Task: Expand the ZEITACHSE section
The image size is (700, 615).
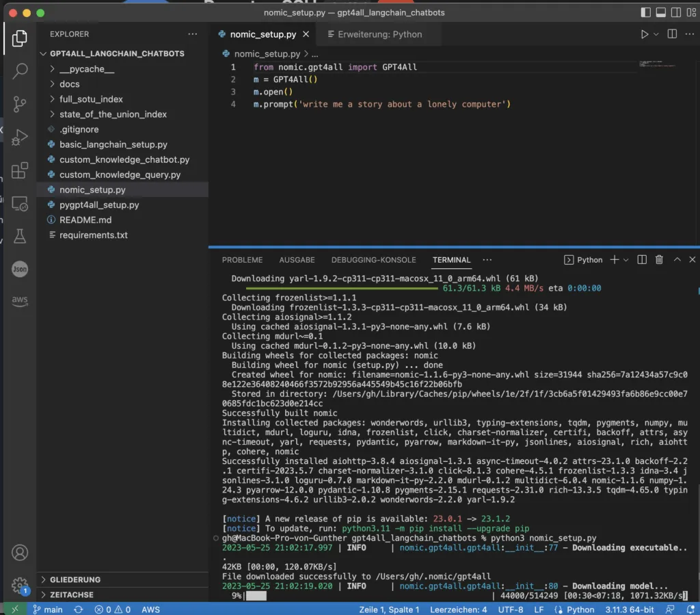Action: [122, 595]
